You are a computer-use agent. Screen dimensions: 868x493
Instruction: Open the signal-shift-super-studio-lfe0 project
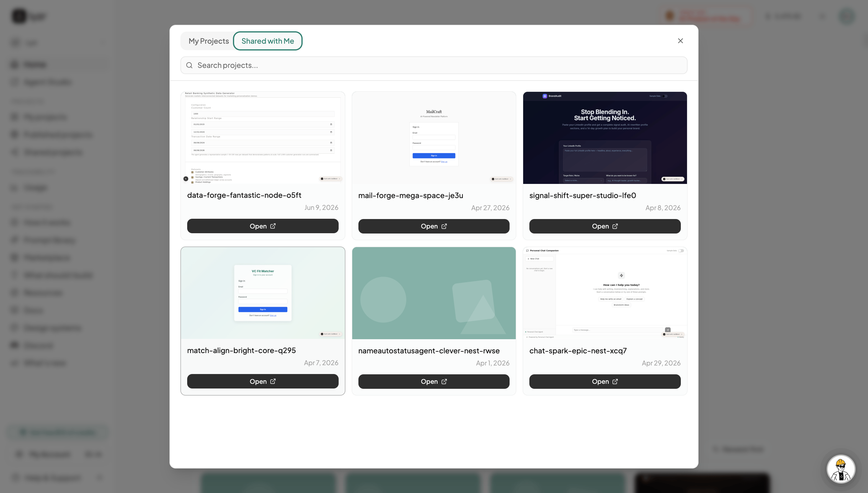coord(605,226)
